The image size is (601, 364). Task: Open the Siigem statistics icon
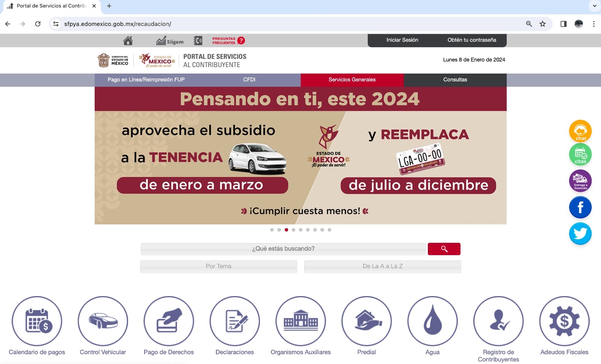[170, 41]
